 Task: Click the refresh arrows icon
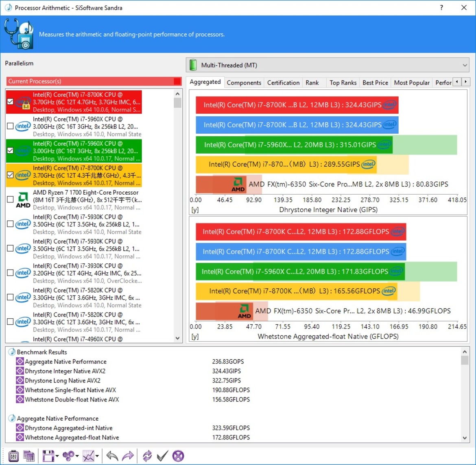point(147,456)
